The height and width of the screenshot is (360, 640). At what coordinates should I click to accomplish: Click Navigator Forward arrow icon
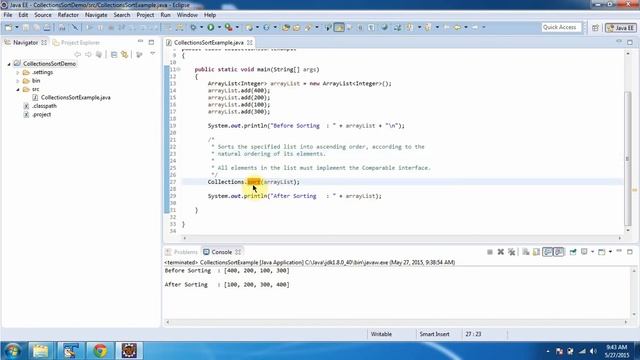88,54
